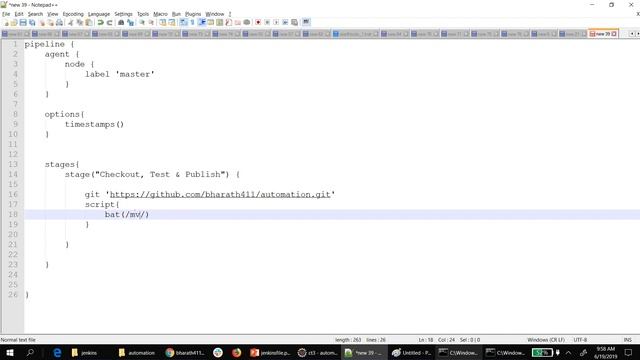Image resolution: width=640 pixels, height=360 pixels.
Task: Click the 'Normal text file' status label
Action: coord(18,340)
